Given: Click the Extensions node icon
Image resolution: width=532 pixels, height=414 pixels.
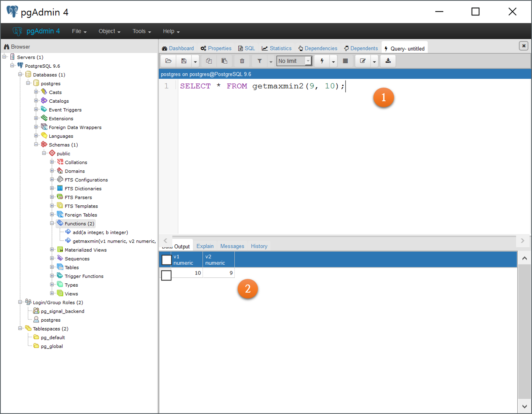Looking at the screenshot, I should pos(44,118).
